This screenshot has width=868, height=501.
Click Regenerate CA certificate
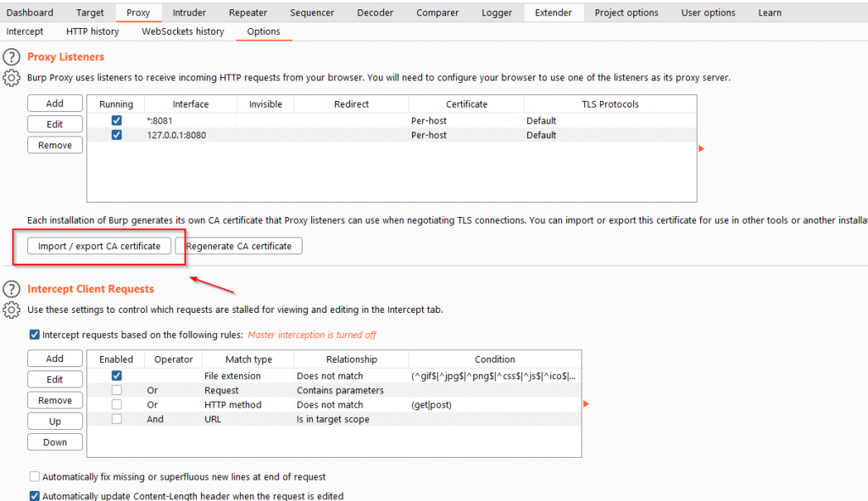[238, 246]
